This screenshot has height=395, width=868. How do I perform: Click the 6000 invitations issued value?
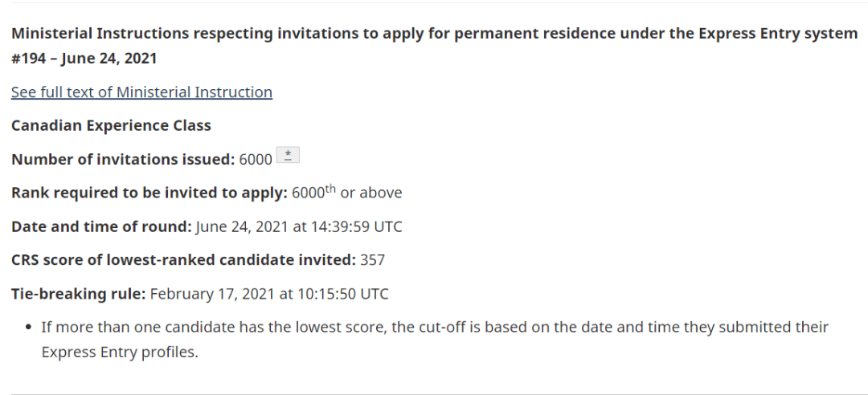tap(256, 159)
